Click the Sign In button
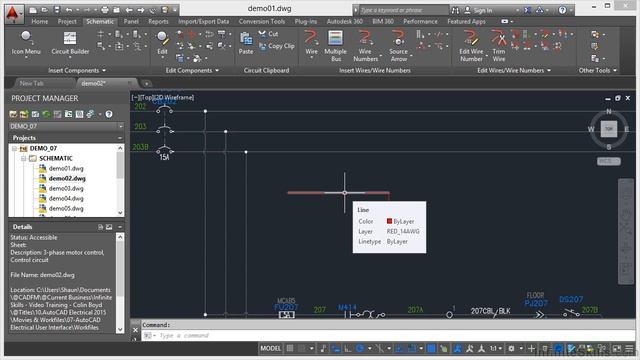640x360 pixels. [x=478, y=10]
